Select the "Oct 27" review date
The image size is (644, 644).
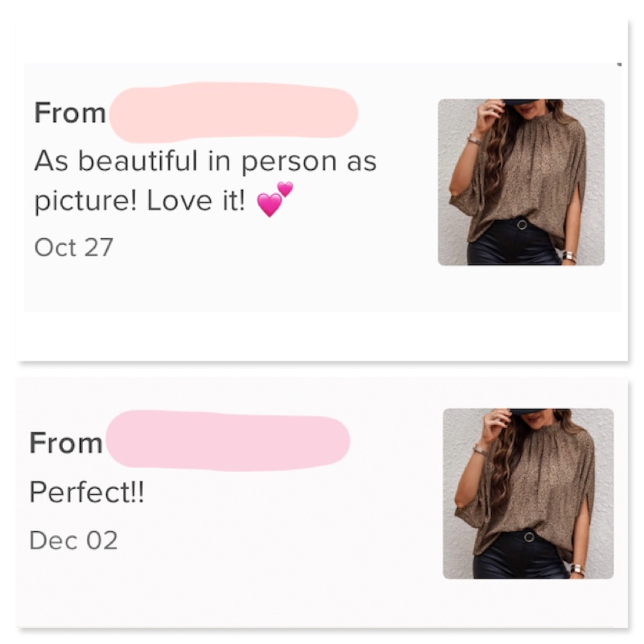point(73,247)
